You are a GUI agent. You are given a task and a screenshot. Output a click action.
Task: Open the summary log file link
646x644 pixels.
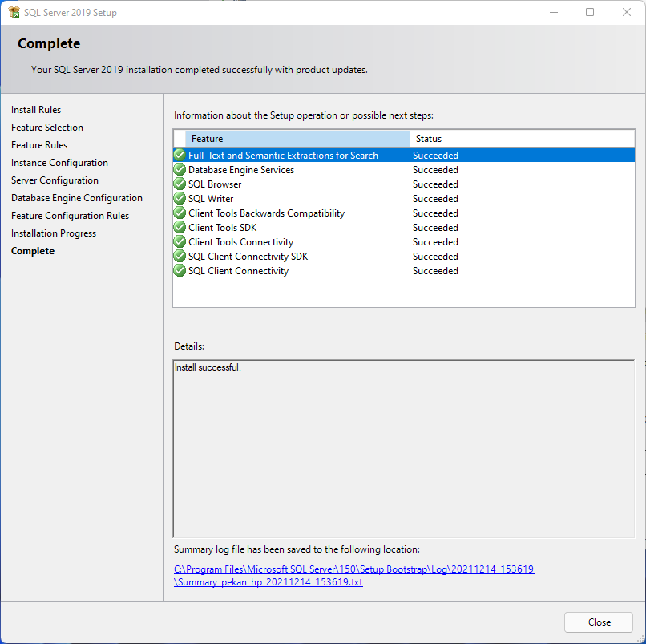tap(354, 576)
